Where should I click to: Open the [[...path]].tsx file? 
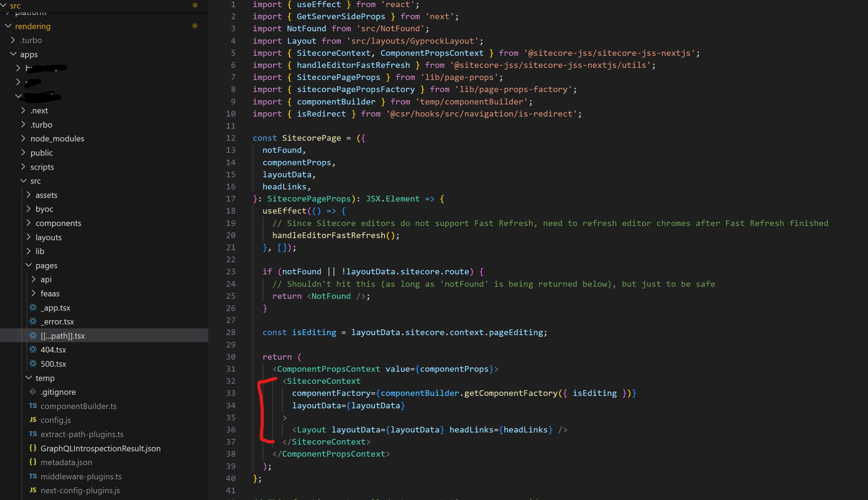tap(63, 335)
